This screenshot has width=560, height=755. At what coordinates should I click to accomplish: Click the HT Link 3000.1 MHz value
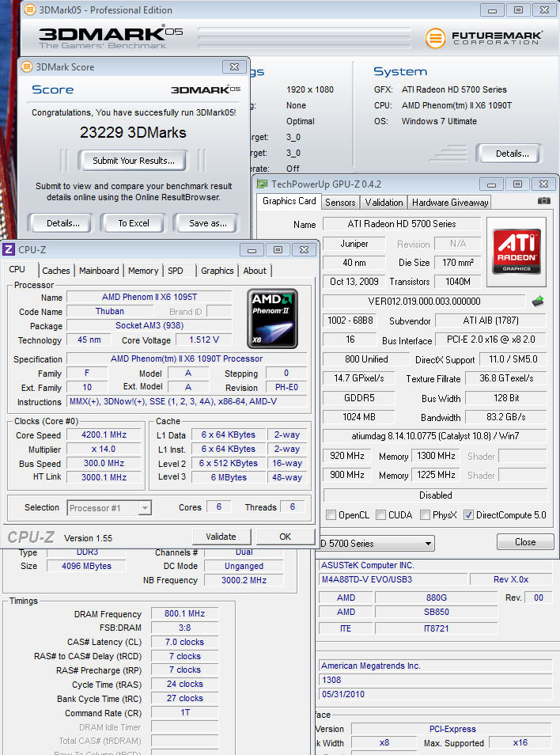pyautogui.click(x=104, y=477)
